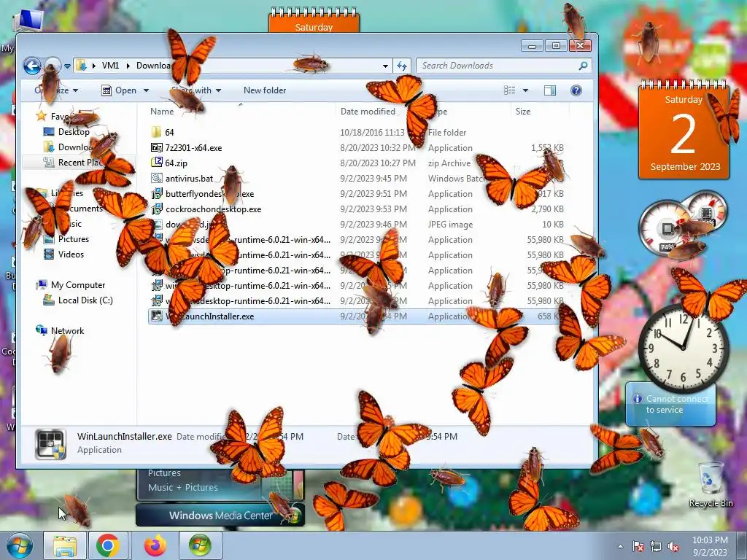This screenshot has height=560, width=747.
Task: Select the folder named 64
Action: tap(169, 133)
